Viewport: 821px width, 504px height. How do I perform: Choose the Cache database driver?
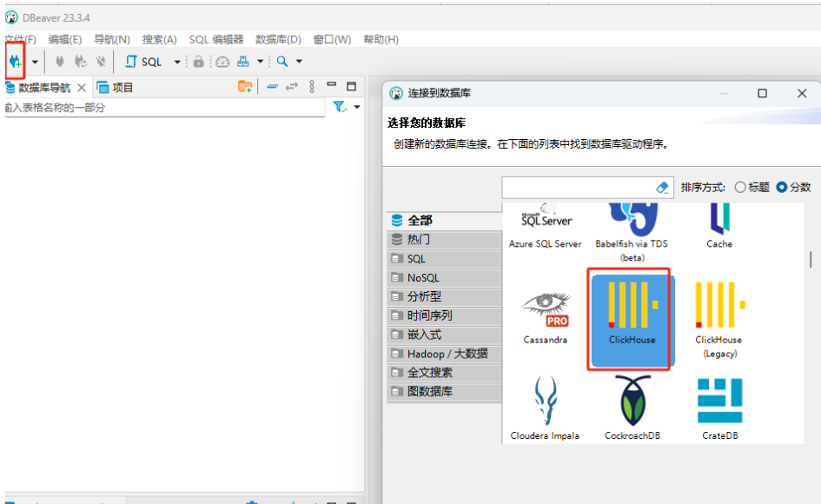pyautogui.click(x=719, y=226)
